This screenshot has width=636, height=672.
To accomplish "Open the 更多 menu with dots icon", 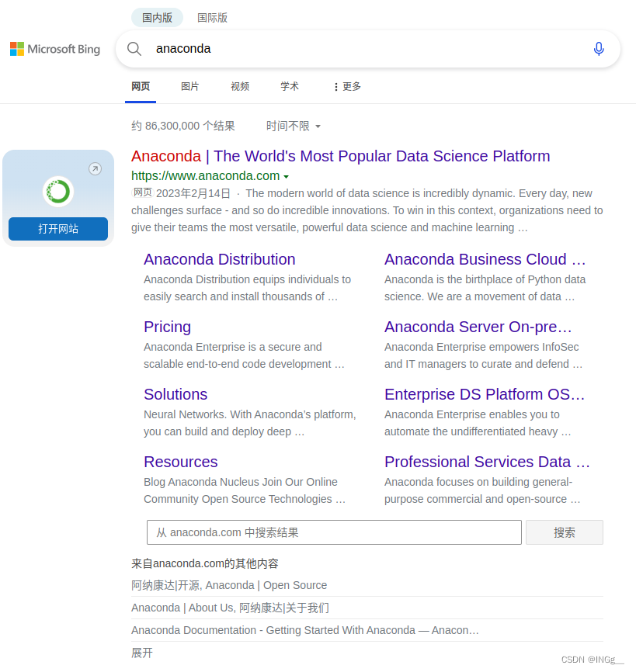I will [x=346, y=87].
